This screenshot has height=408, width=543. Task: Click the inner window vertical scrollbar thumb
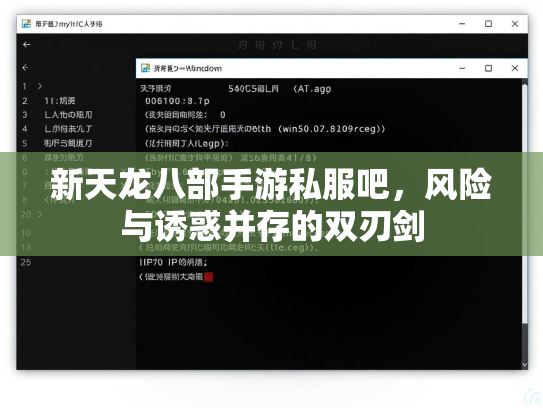pos(525,204)
